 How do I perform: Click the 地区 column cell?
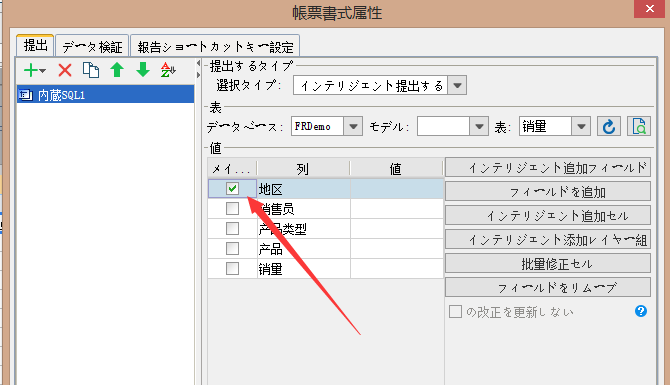coord(304,189)
